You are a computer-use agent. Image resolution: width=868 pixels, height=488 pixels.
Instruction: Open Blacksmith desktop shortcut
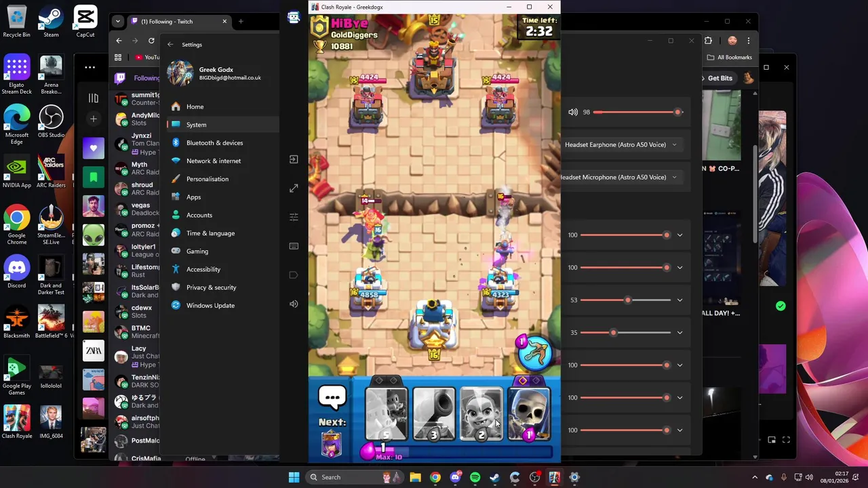point(16,322)
